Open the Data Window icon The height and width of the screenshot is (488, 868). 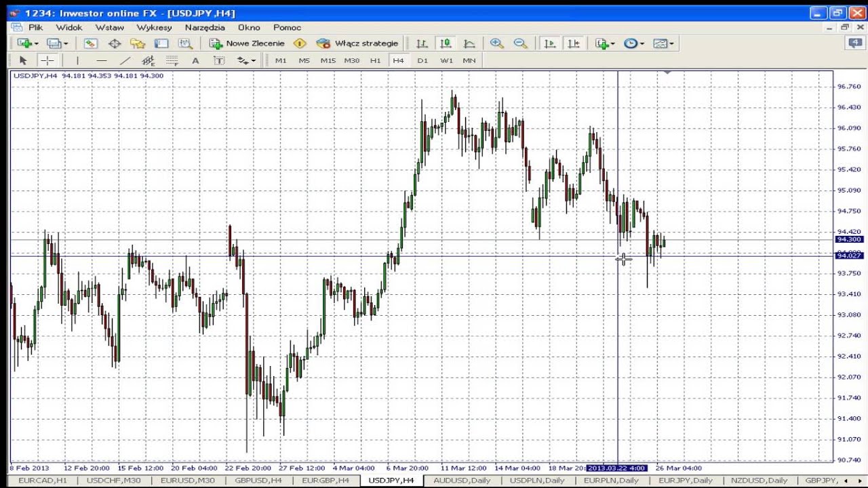[x=115, y=43]
